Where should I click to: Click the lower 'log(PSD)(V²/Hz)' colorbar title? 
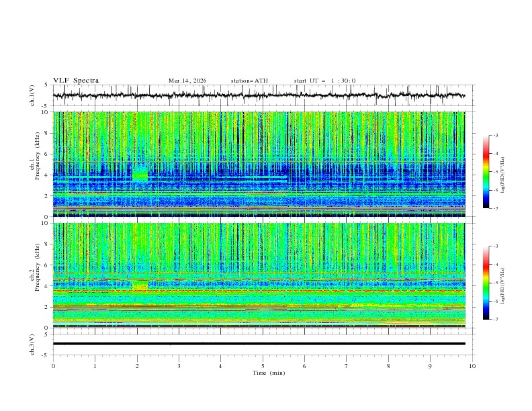coord(503,286)
